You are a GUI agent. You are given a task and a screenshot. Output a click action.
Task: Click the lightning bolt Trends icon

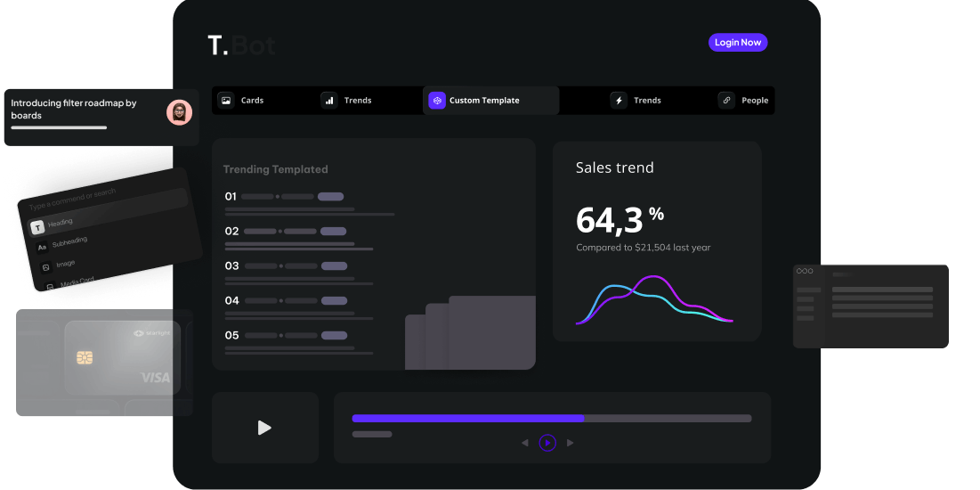coord(619,101)
